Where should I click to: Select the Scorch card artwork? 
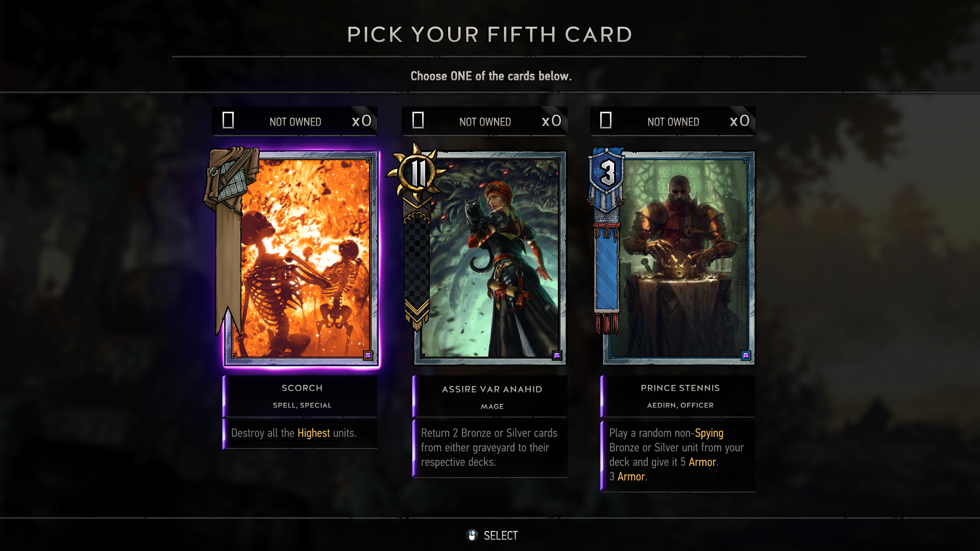coord(301,259)
